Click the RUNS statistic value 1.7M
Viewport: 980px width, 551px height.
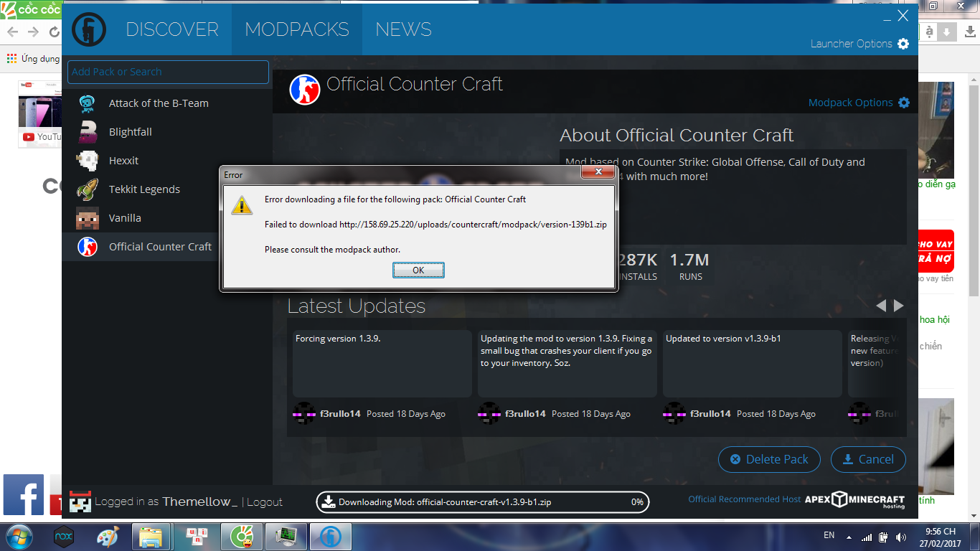coord(689,260)
